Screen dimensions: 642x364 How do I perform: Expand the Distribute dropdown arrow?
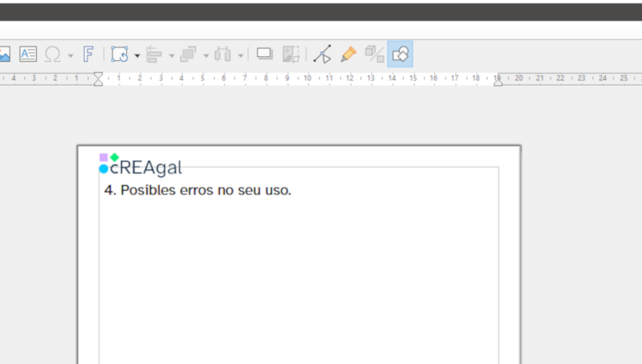point(241,55)
